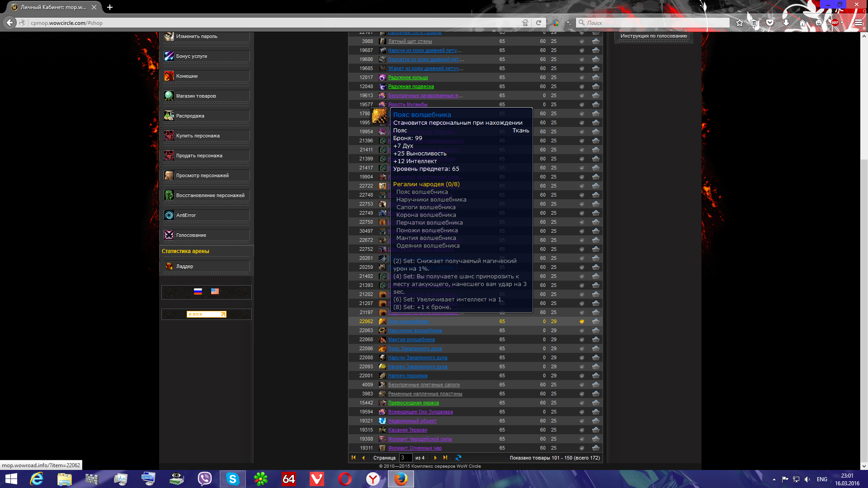
Task: Add Пояс волшебника to the shopping cart
Action: click(595, 321)
